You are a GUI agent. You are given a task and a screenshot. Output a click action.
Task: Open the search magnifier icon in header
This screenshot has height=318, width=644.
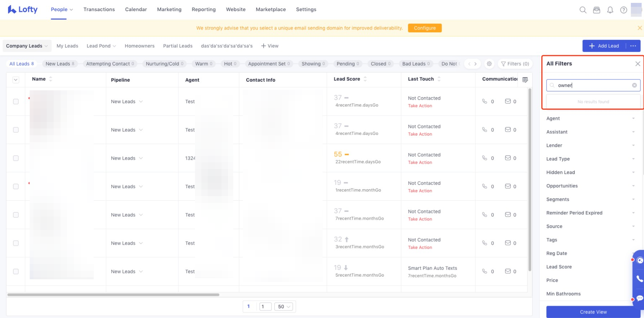pyautogui.click(x=583, y=10)
